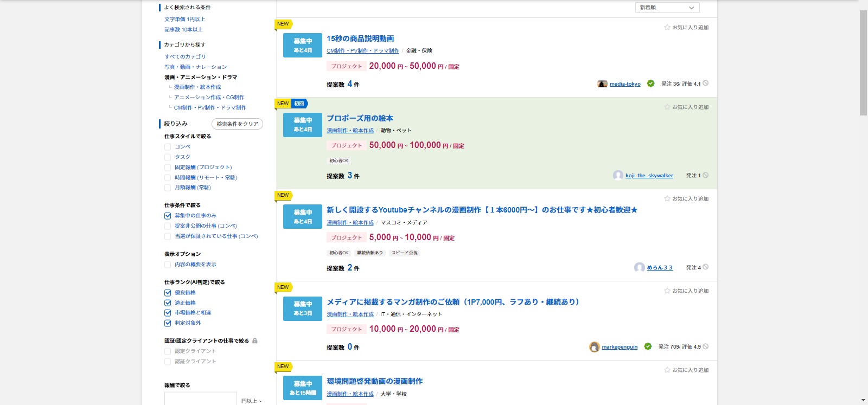The image size is (868, 405).
Task: Toggle 固定報酬(プロジェクト) checkbox
Action: click(168, 168)
